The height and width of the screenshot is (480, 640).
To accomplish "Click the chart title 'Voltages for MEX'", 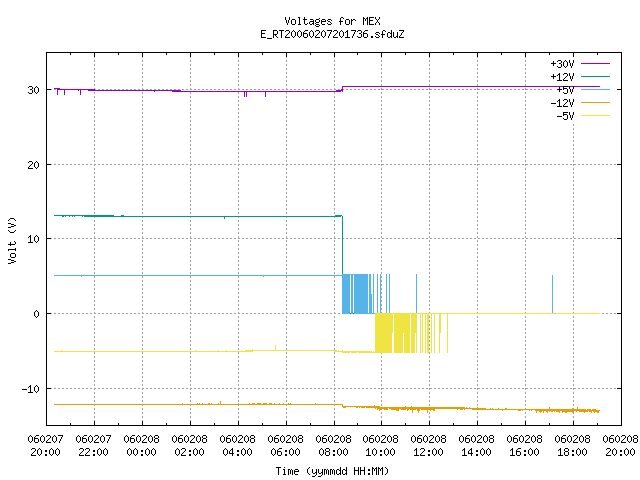I will coord(332,21).
